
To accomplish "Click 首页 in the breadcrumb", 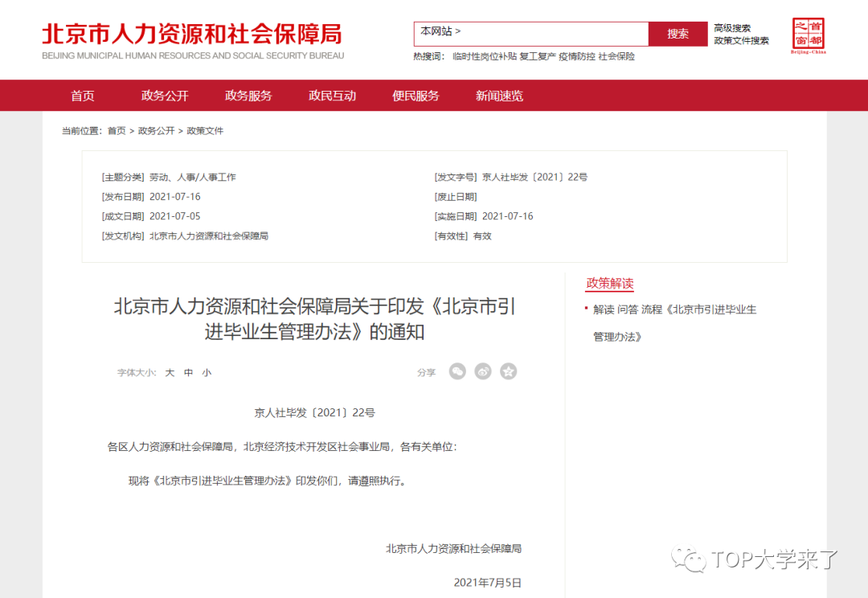I will tap(117, 131).
